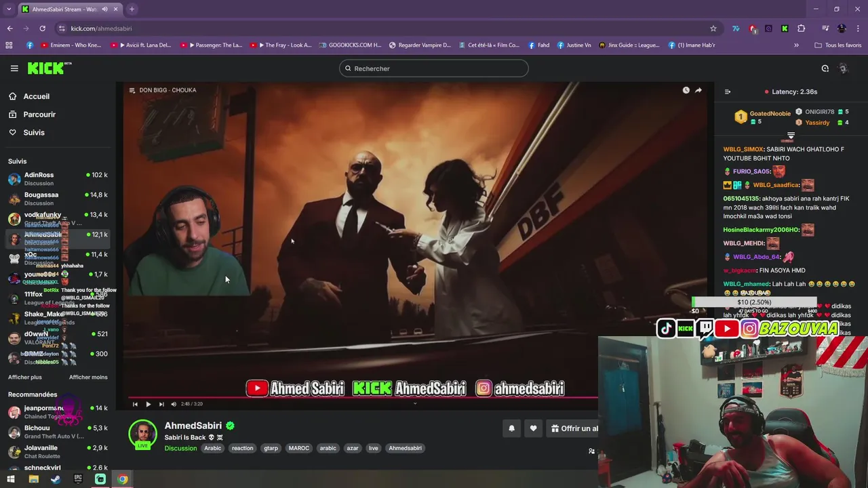Click the Offrir un abonnement gift button
The height and width of the screenshot is (488, 868).
pos(573,428)
